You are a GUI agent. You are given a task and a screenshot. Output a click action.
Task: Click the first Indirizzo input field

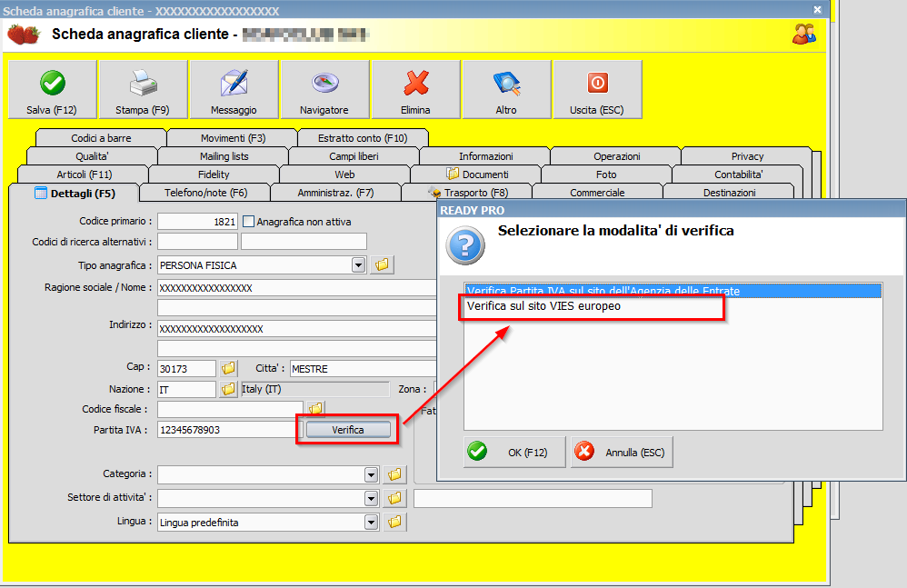pyautogui.click(x=297, y=329)
